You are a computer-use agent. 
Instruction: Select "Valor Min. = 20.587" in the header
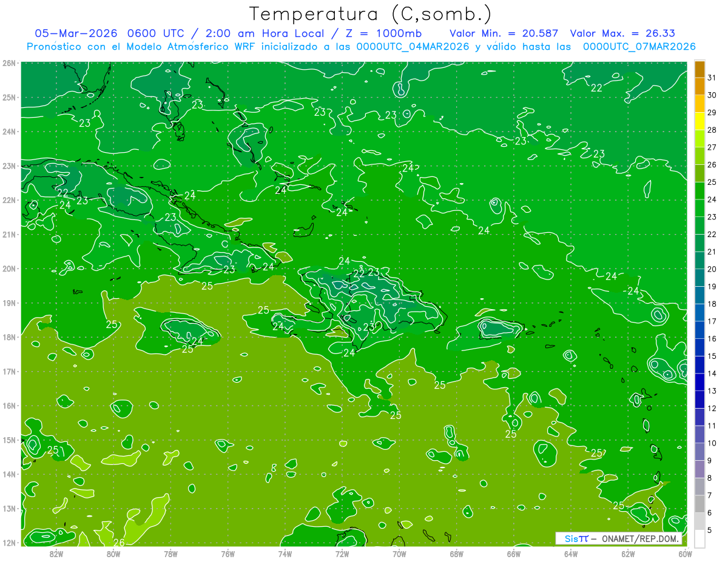tap(504, 33)
